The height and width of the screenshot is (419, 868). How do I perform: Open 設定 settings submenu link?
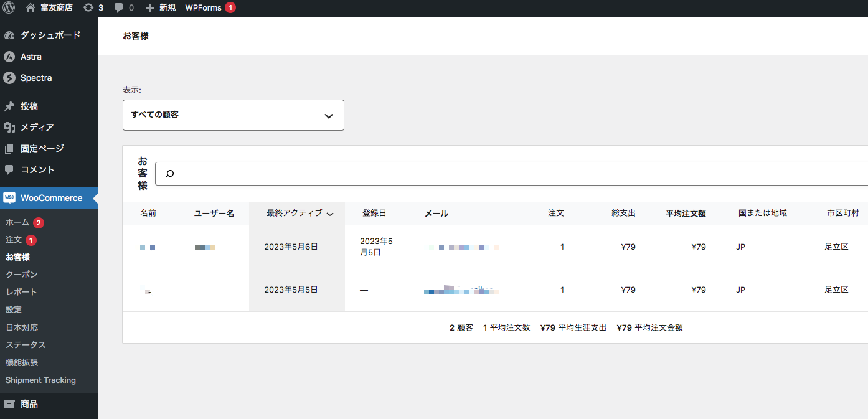pos(14,309)
